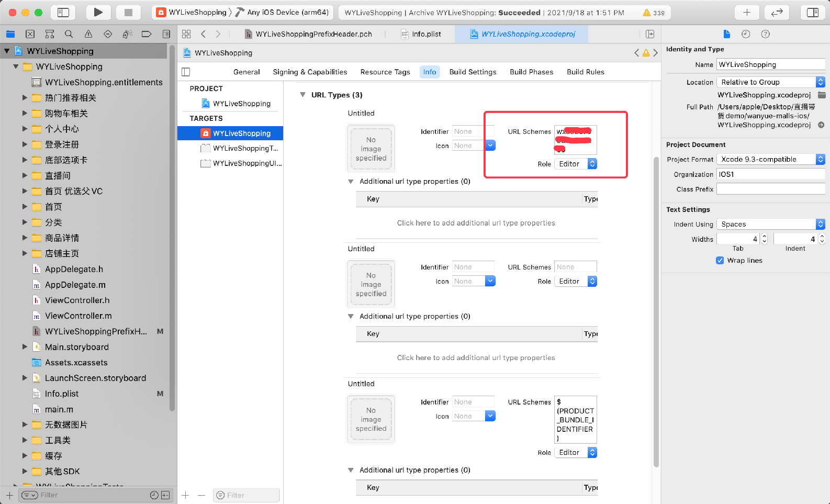Add a new file in navigator footer

(9, 495)
